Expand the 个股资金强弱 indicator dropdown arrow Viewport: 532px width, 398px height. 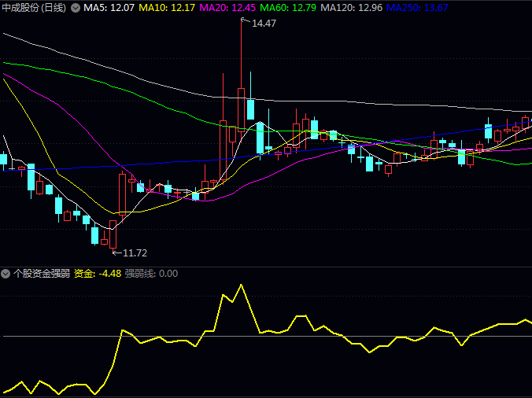click(6, 274)
